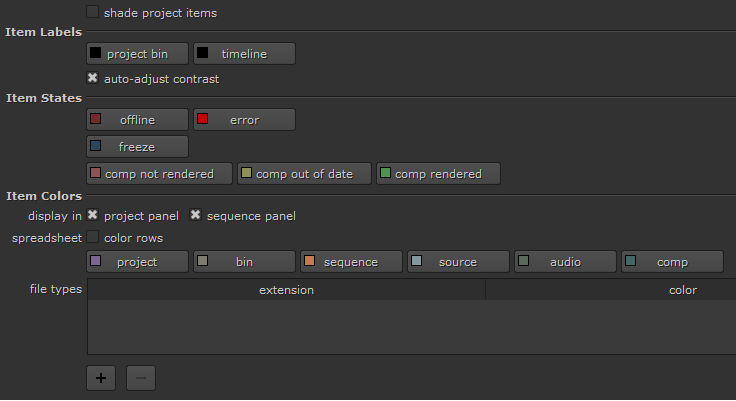Edit comp rendered green color

[x=438, y=174]
